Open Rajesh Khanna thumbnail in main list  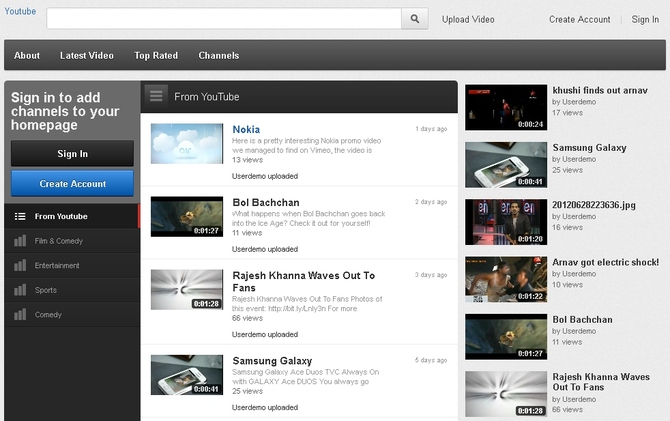point(187,289)
